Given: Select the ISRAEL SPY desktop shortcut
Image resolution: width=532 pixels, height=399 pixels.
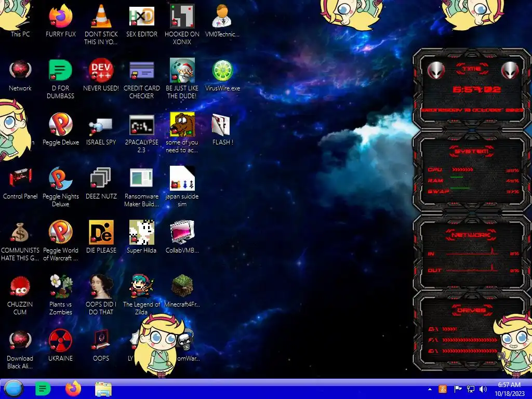Looking at the screenshot, I should tap(101, 131).
